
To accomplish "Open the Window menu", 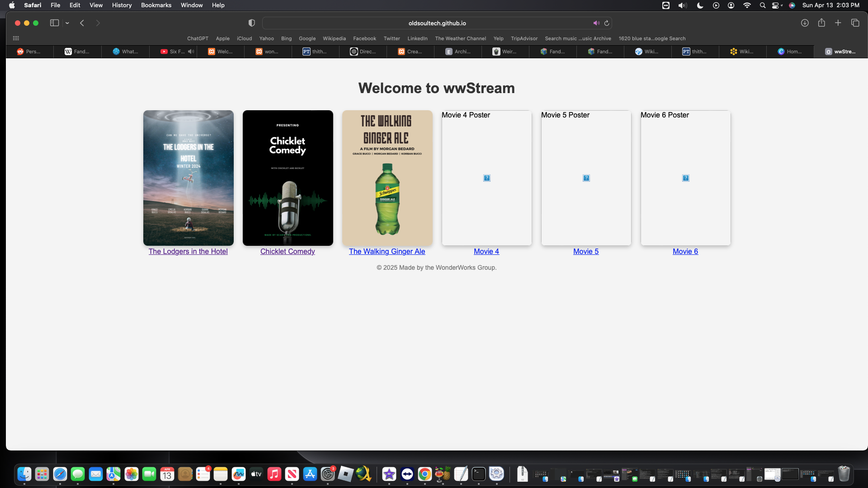I will (x=192, y=5).
